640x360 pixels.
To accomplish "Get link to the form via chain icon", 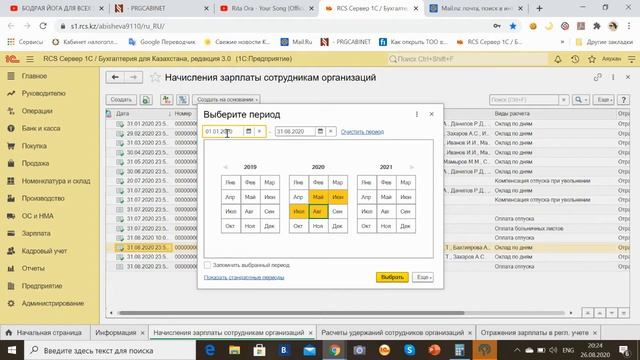I will coord(598,77).
